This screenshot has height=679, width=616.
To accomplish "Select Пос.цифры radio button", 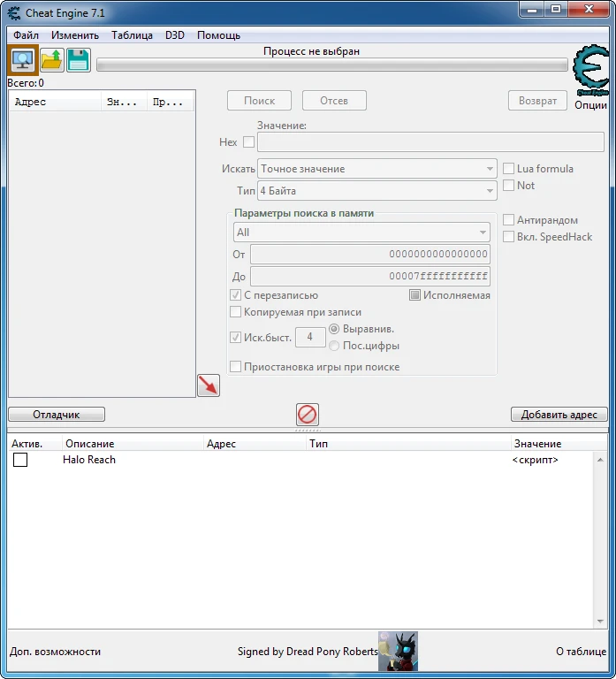I will point(334,346).
